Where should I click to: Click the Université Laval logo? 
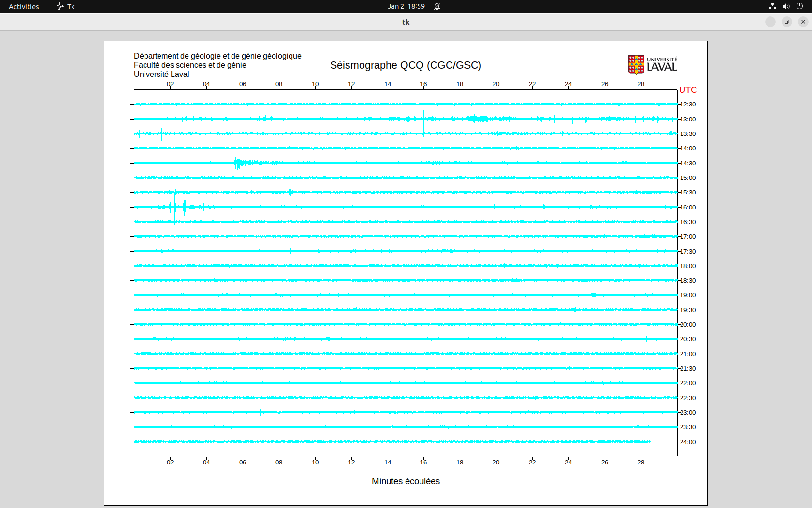click(x=652, y=65)
